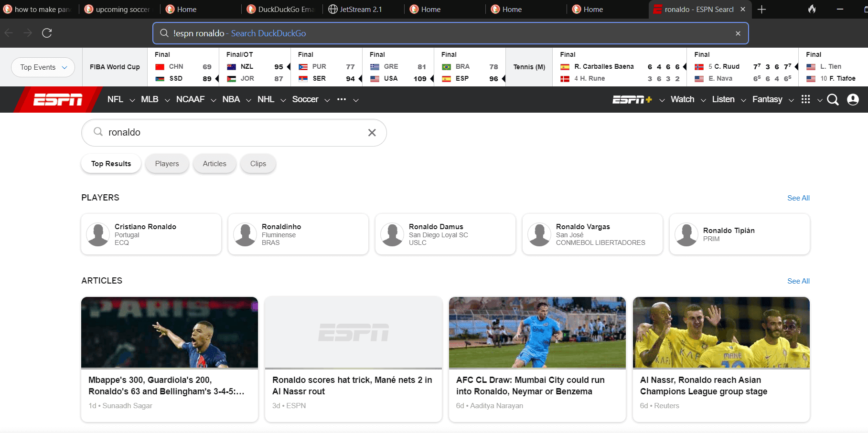Switch to the DuckDuckGo Email tab

tap(282, 9)
